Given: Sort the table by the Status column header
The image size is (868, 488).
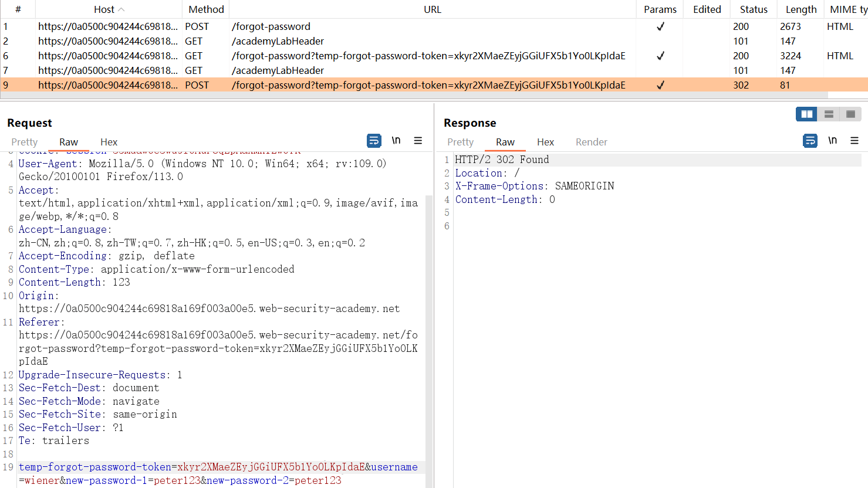Looking at the screenshot, I should point(754,9).
